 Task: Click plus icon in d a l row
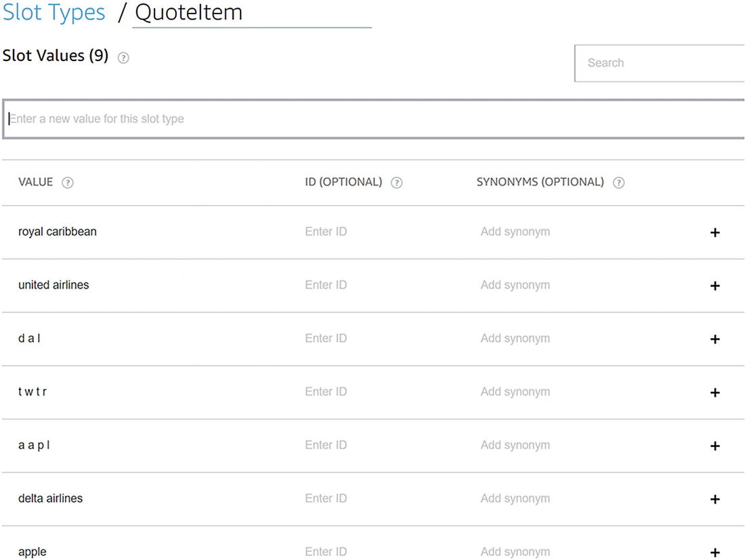point(714,339)
